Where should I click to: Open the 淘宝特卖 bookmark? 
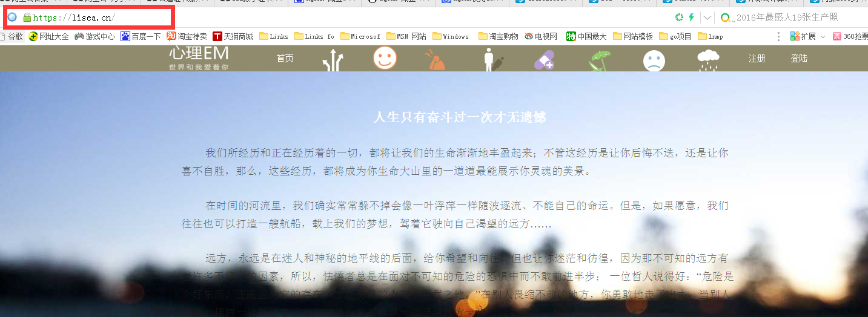point(187,36)
